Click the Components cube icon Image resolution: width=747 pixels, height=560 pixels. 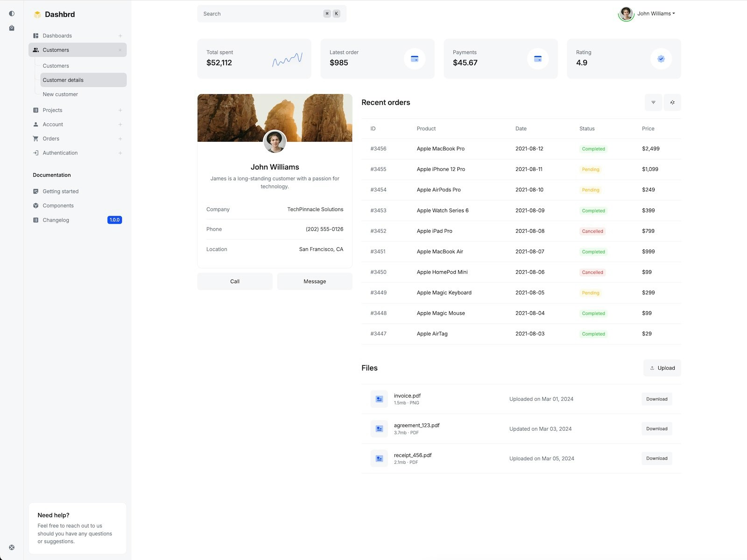click(x=36, y=205)
